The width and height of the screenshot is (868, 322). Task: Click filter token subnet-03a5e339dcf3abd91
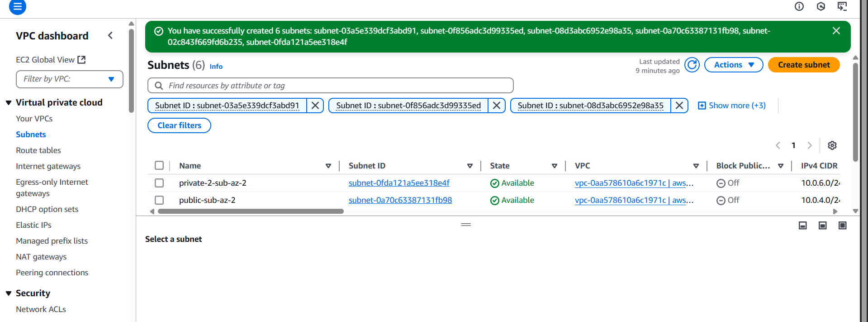pos(227,106)
